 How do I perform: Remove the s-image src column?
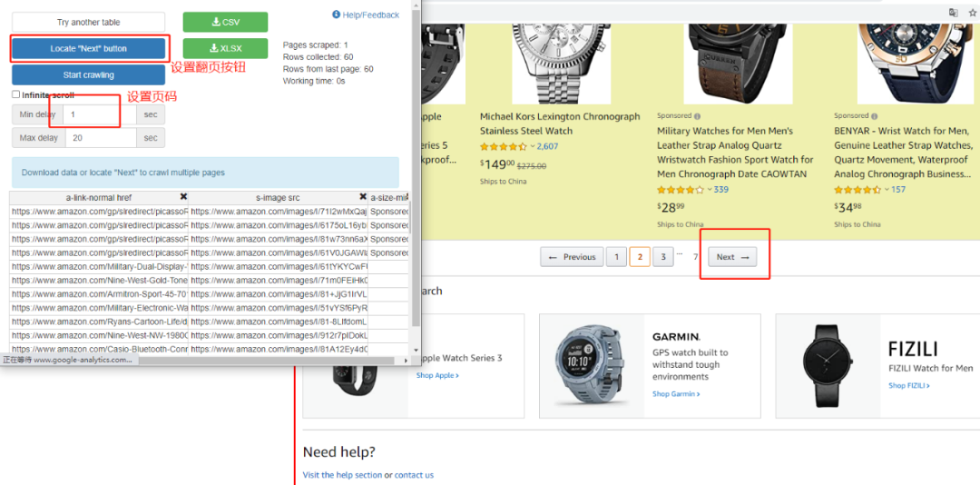(362, 197)
